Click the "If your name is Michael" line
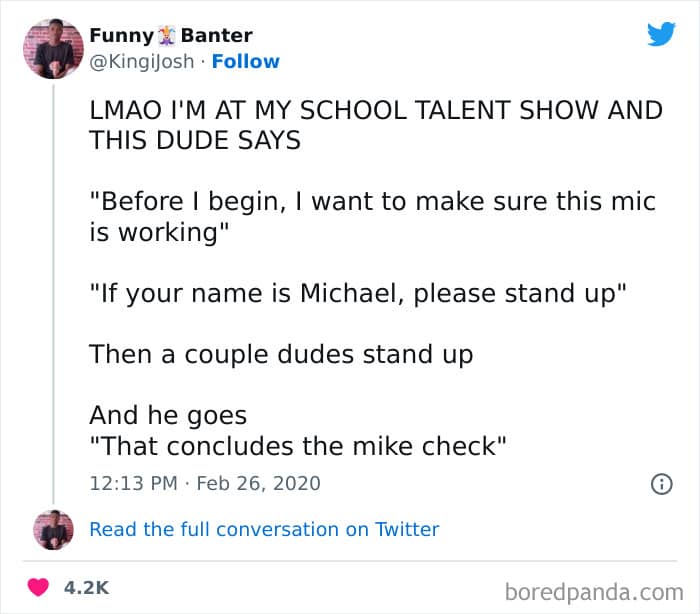The height and width of the screenshot is (614, 700). (358, 294)
